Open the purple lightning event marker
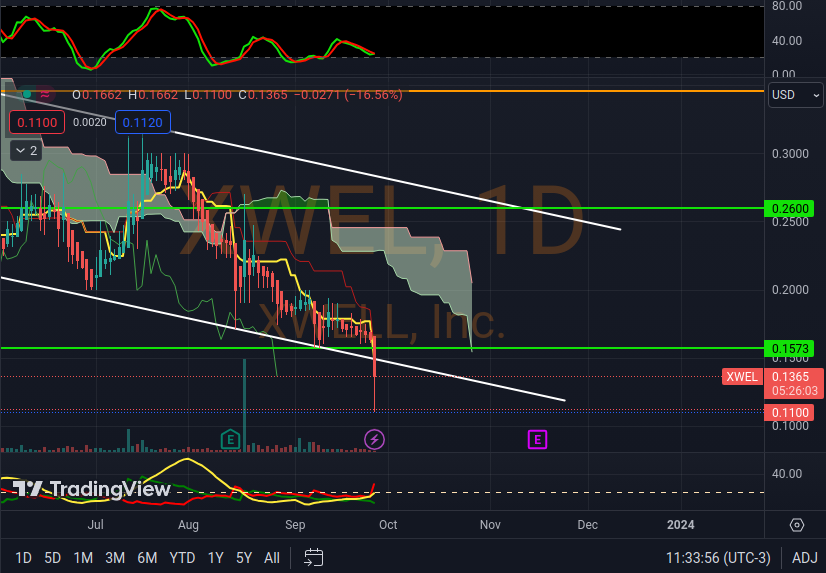This screenshot has width=826, height=573. (x=375, y=439)
